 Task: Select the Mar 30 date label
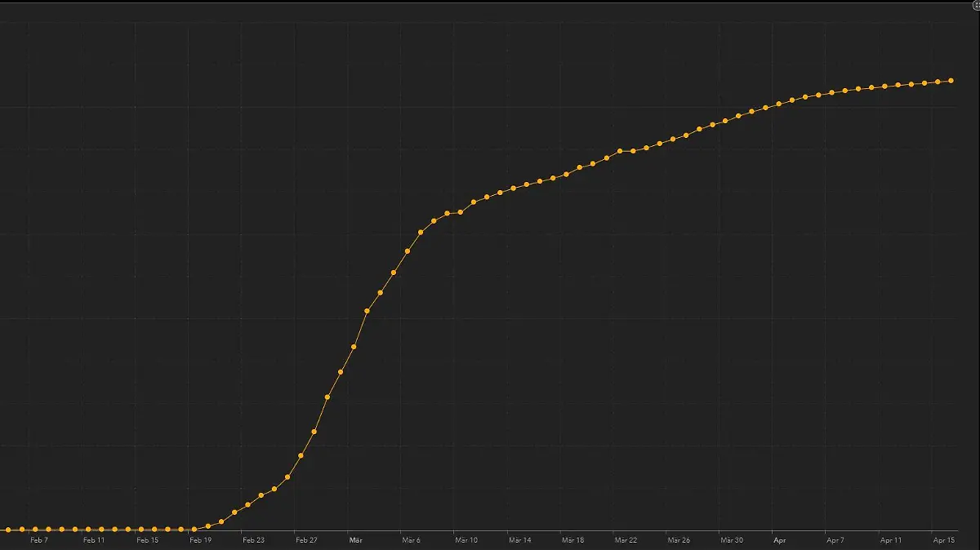(732, 540)
